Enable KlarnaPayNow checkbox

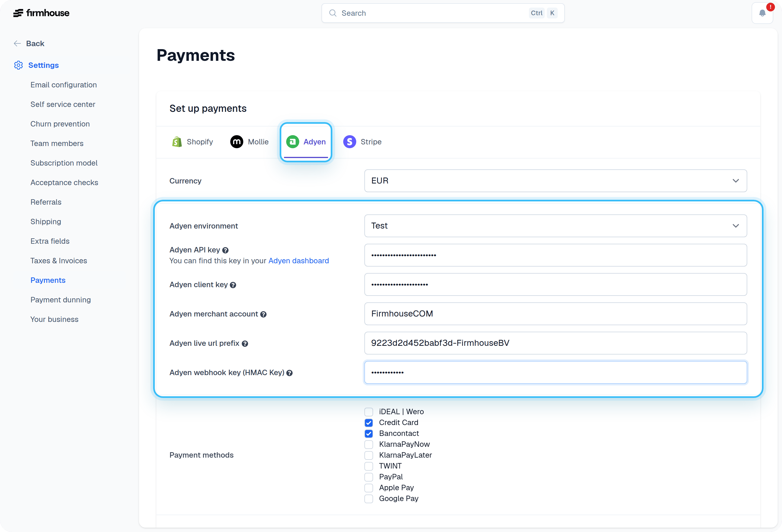(x=369, y=445)
